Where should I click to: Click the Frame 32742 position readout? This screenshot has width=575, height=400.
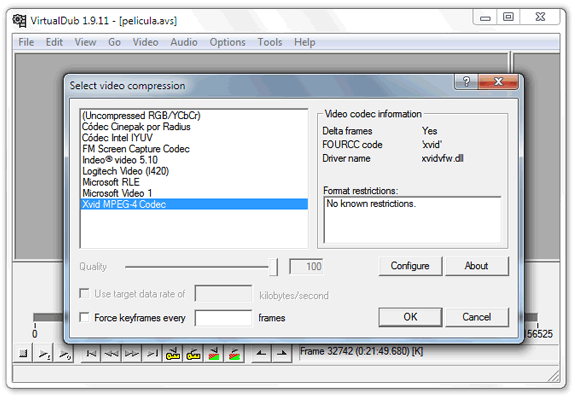pos(362,352)
